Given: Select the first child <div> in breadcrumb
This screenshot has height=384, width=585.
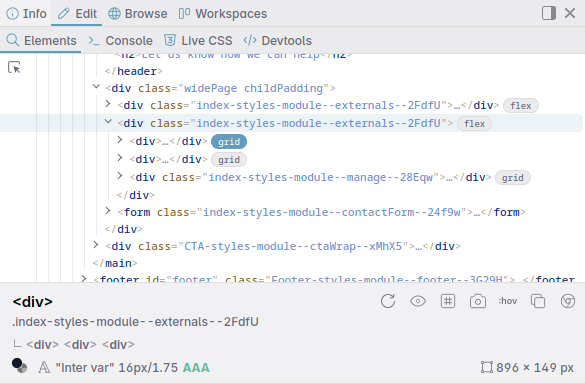Looking at the screenshot, I should point(43,344).
